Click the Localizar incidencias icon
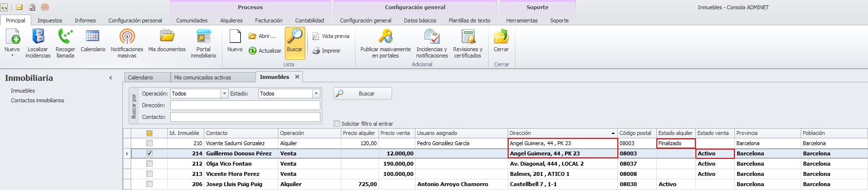This screenshot has height=190, width=868. (38, 37)
